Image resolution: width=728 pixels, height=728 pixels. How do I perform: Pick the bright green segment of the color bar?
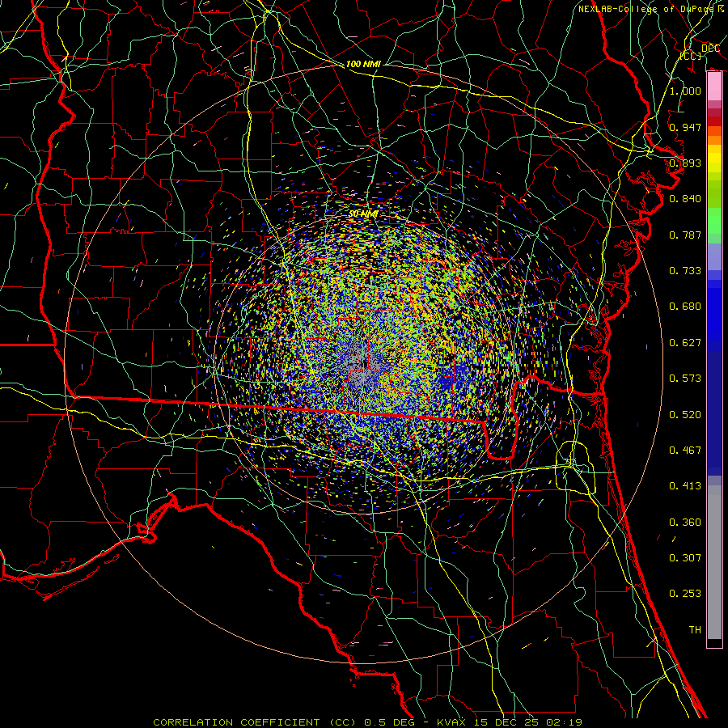click(x=714, y=221)
